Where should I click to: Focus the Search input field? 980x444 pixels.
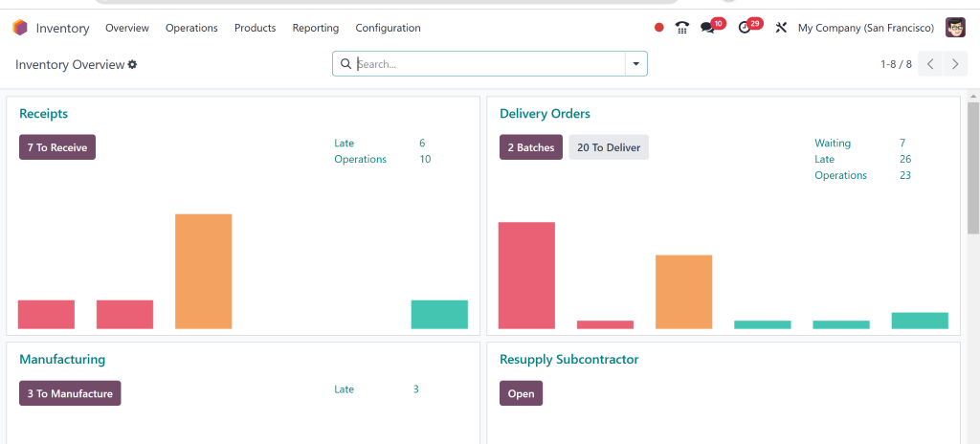[489, 64]
